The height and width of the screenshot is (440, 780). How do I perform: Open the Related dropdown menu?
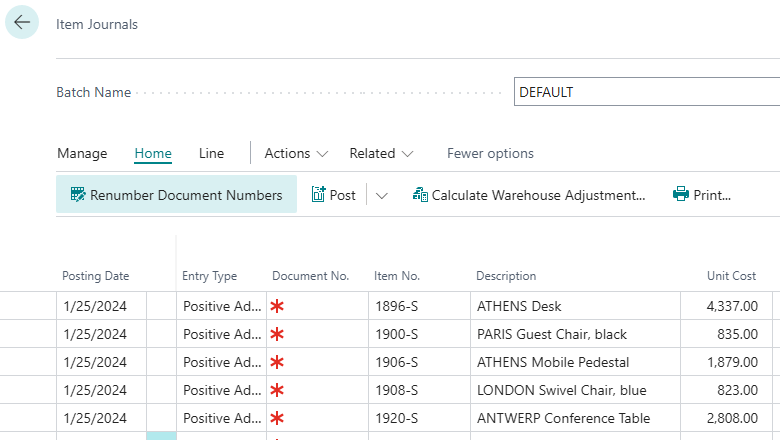coord(381,153)
